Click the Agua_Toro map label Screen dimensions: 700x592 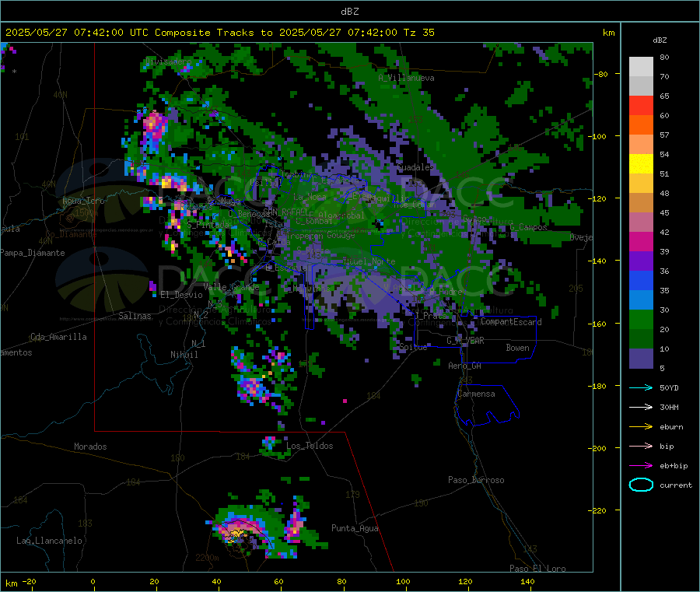click(83, 201)
